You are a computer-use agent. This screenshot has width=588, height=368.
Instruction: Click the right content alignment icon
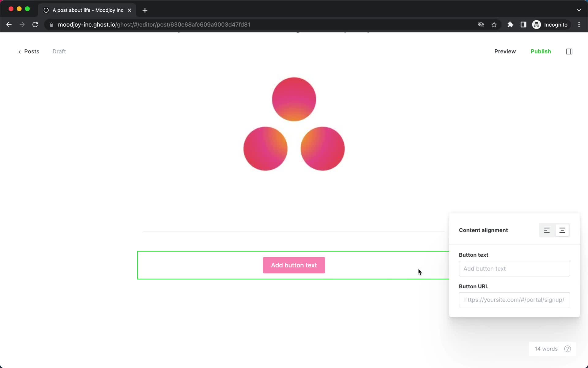pos(562,230)
